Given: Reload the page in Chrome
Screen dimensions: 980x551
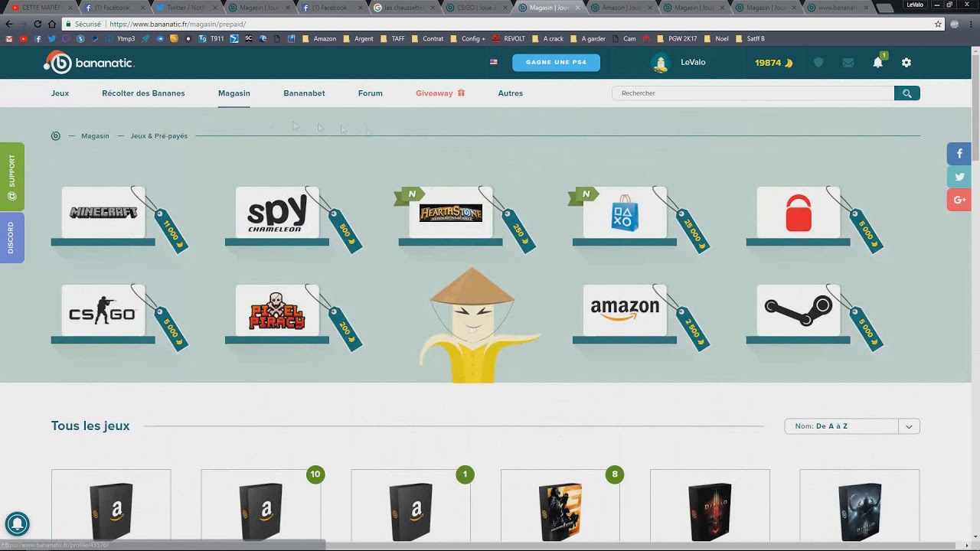Looking at the screenshot, I should tap(38, 24).
